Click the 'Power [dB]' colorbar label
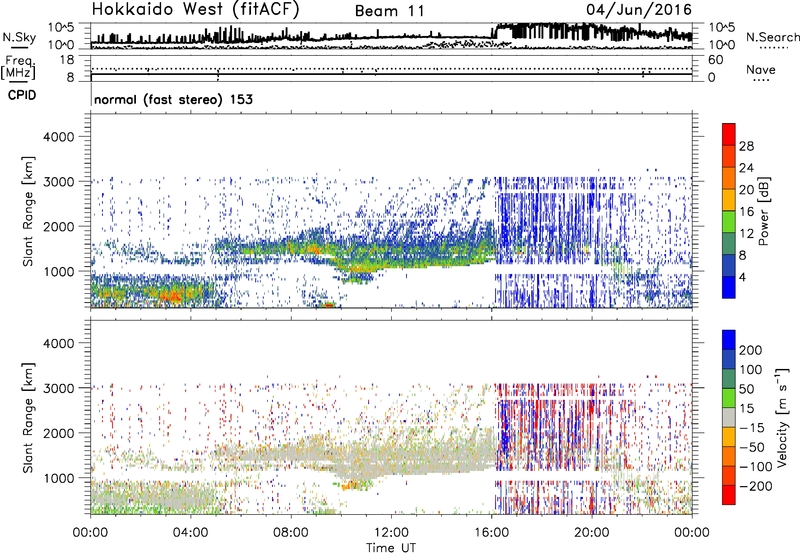The width and height of the screenshot is (800, 554). 764,211
